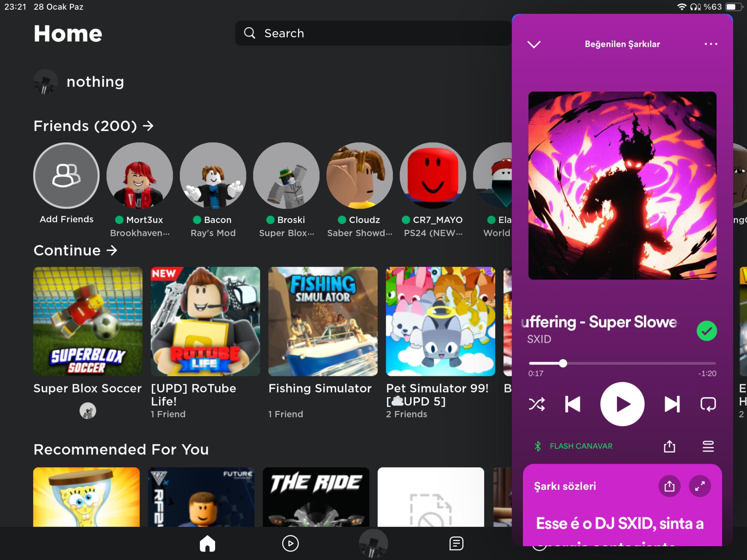Open the queue icon in Spotify

point(708,447)
